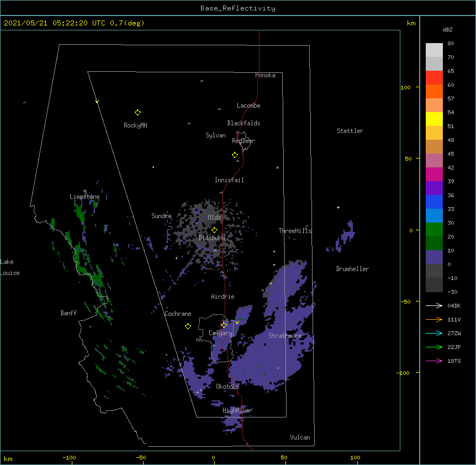
Task: Click the RockyMH label
Action: pos(135,125)
